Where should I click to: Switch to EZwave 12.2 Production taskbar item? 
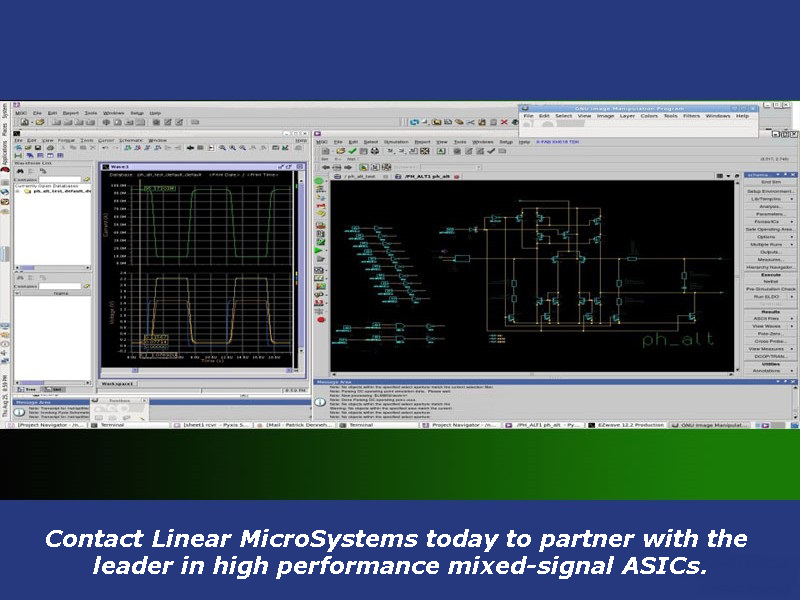point(627,425)
